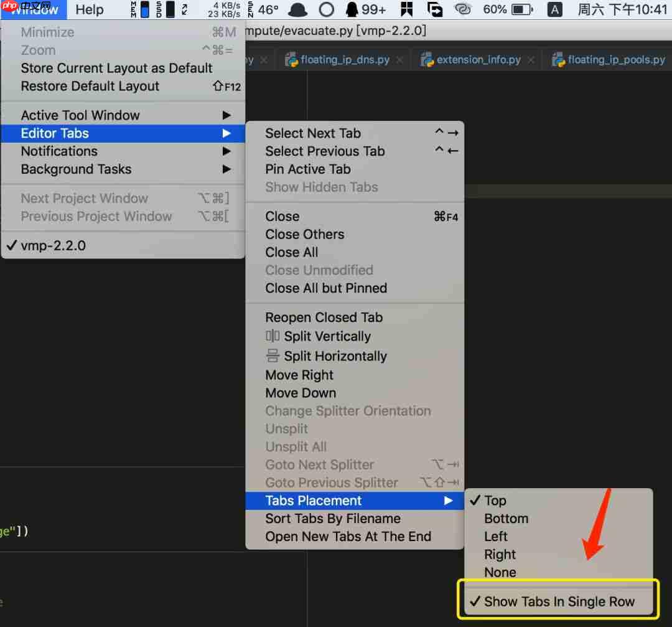The image size is (672, 627).
Task: Open the Help menu
Action: [x=89, y=9]
